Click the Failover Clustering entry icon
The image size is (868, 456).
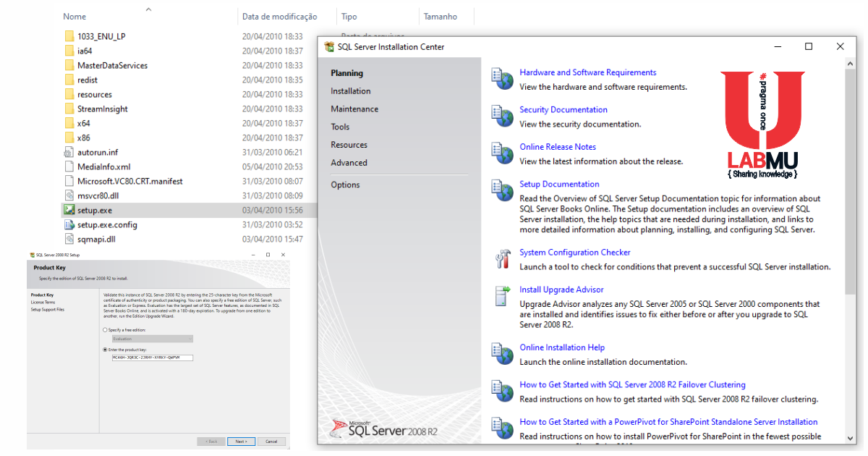pyautogui.click(x=502, y=391)
